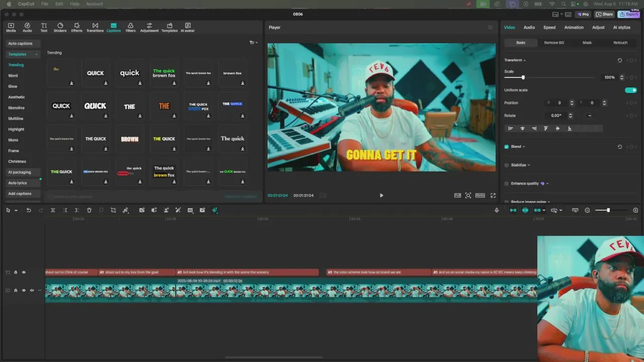Adjust the Scale slider handle
Viewport: 644px width, 362px height.
click(523, 77)
